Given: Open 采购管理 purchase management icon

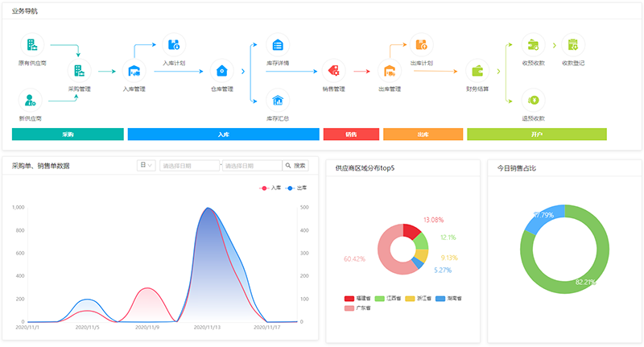Looking at the screenshot, I should click(x=79, y=71).
